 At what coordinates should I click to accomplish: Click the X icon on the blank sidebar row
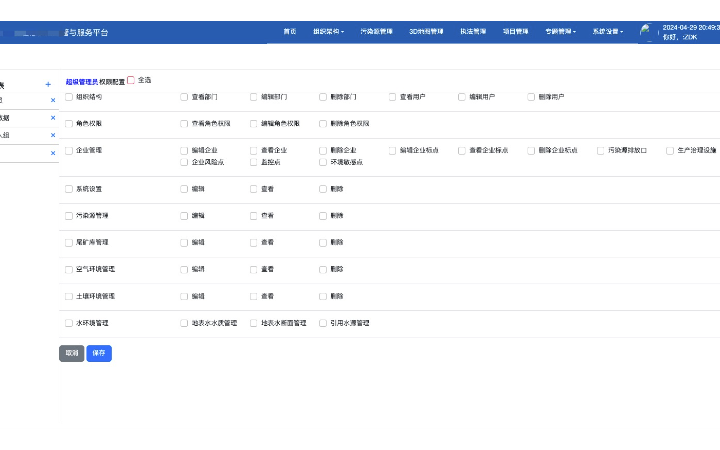point(53,153)
